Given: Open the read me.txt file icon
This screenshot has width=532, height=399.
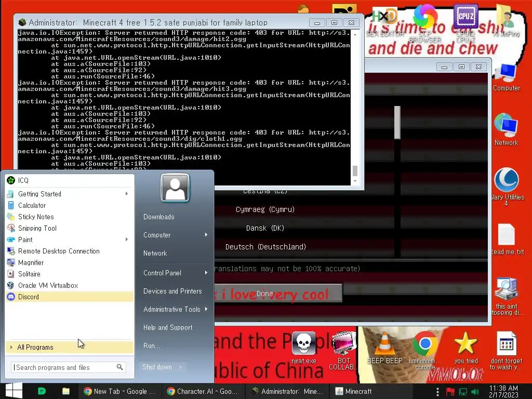Looking at the screenshot, I should [x=507, y=239].
